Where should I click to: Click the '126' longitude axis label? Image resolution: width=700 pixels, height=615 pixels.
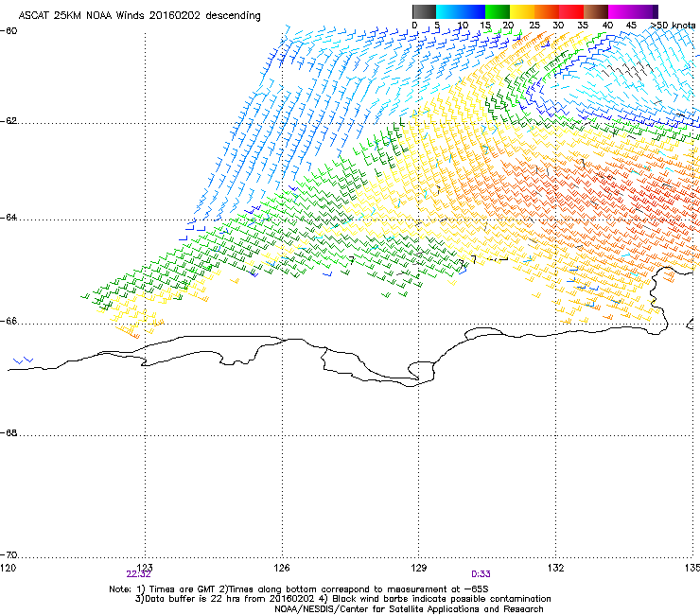tap(282, 567)
